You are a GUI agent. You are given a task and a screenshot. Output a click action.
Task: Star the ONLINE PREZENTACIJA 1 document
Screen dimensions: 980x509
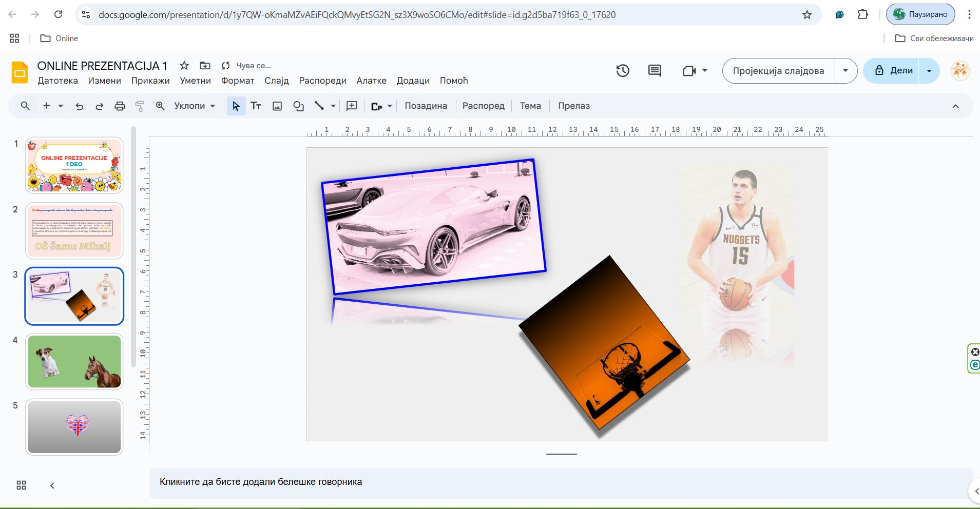click(x=184, y=66)
